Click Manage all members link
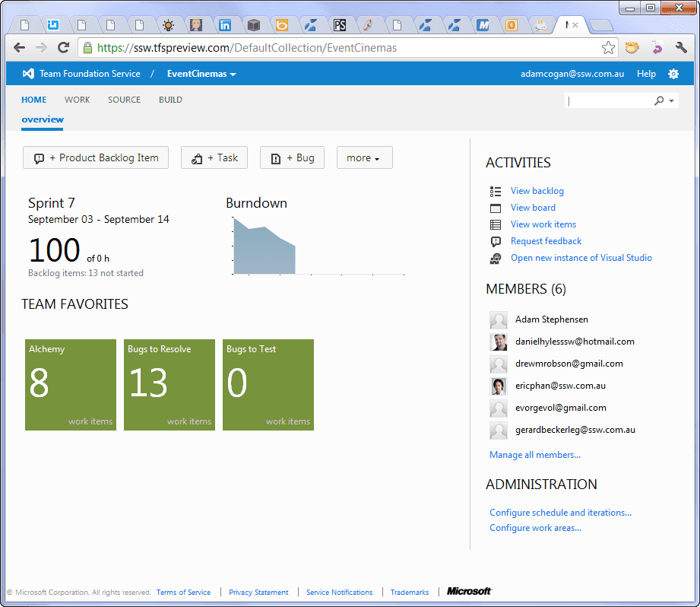The height and width of the screenshot is (607, 700). [535, 455]
